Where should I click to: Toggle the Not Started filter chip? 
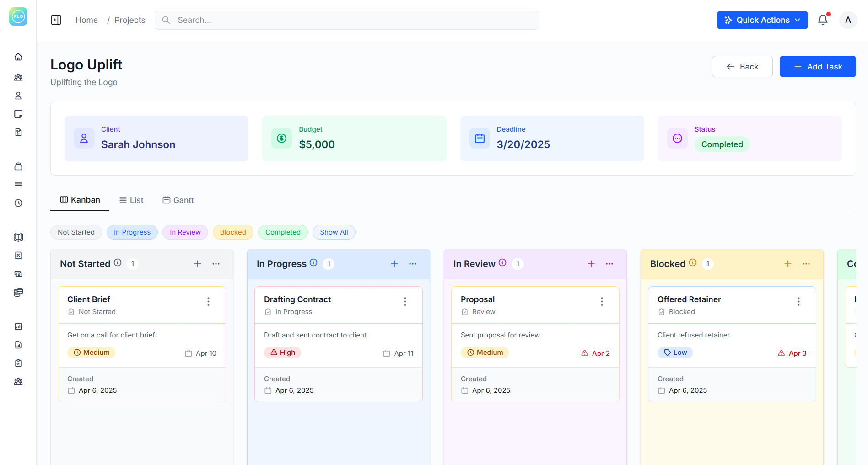[x=76, y=232]
